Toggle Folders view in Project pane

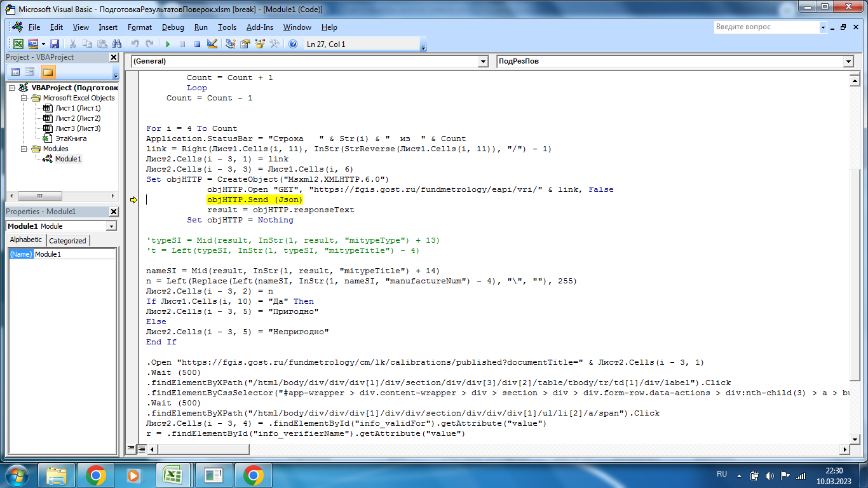point(48,72)
